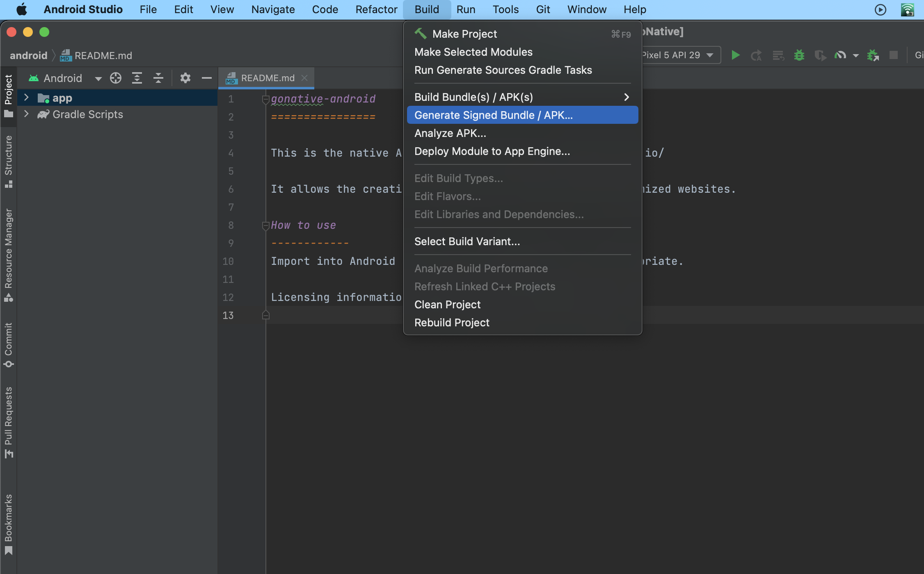
Task: Toggle the Structure tool window
Action: [x=8, y=161]
